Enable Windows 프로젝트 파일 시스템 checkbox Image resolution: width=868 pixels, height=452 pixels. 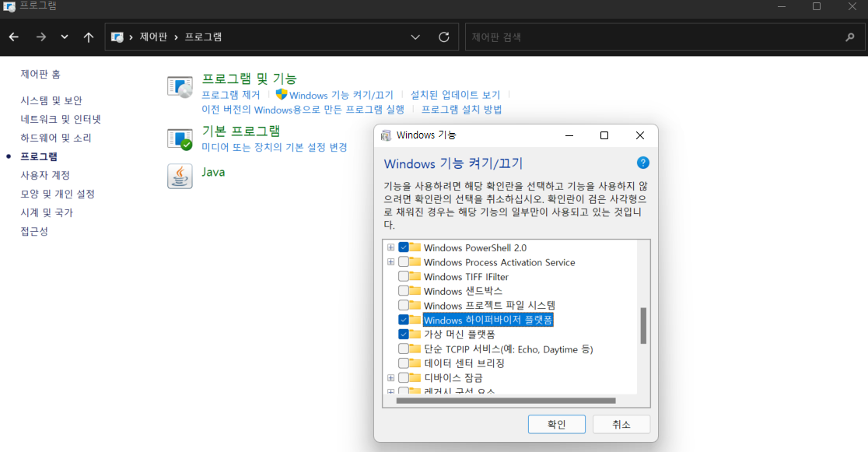tap(404, 305)
